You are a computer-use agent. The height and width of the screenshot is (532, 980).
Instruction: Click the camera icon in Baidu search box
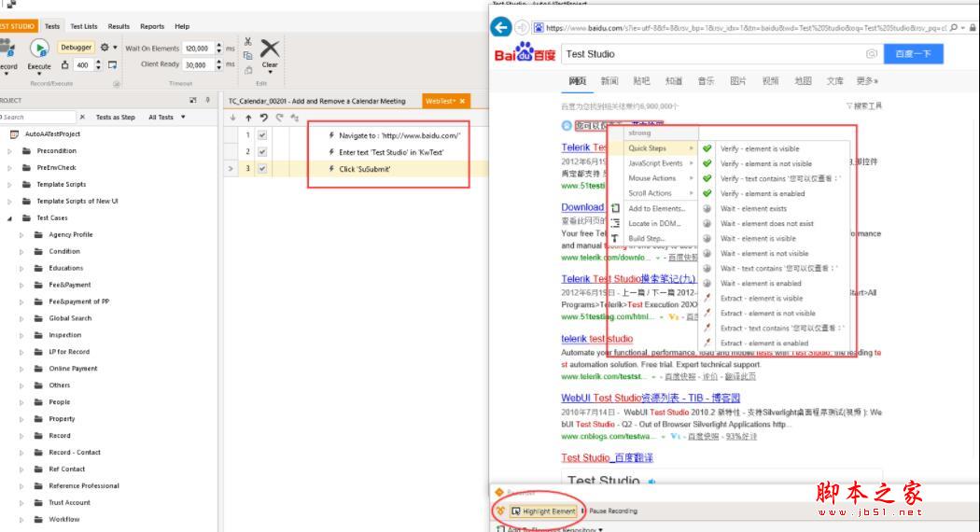pos(871,54)
